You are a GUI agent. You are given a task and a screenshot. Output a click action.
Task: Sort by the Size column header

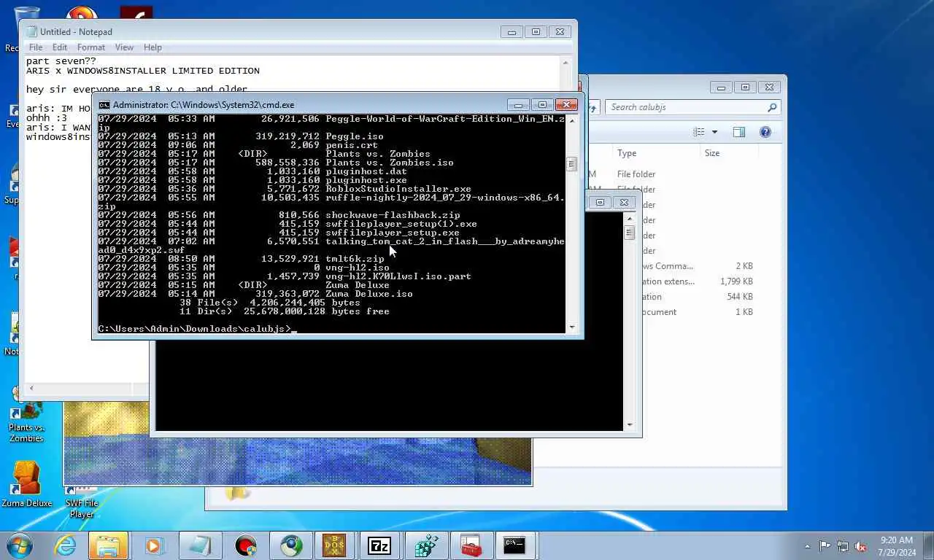(712, 153)
